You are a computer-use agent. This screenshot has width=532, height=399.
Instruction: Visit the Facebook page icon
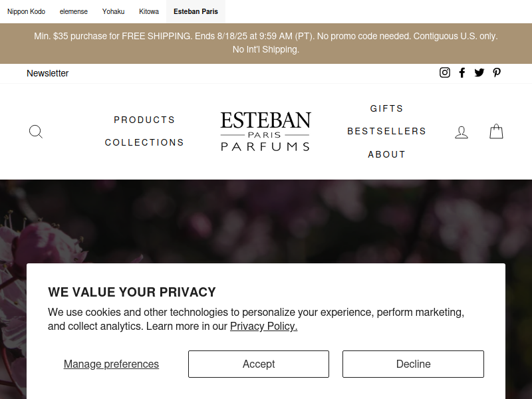(462, 72)
